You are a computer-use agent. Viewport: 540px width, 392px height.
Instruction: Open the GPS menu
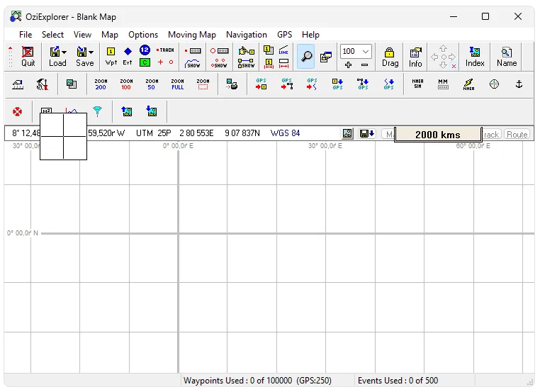[284, 35]
